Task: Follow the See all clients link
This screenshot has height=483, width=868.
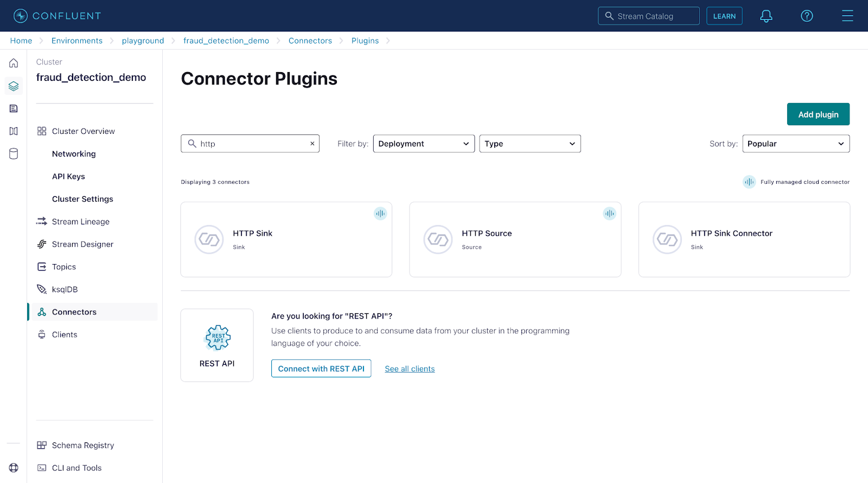Action: tap(410, 369)
